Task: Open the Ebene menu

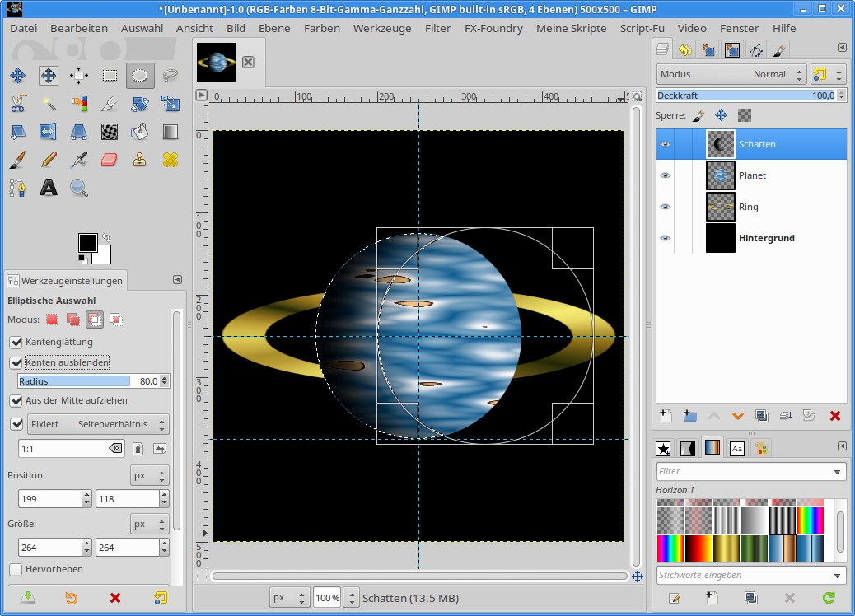Action: pos(273,28)
